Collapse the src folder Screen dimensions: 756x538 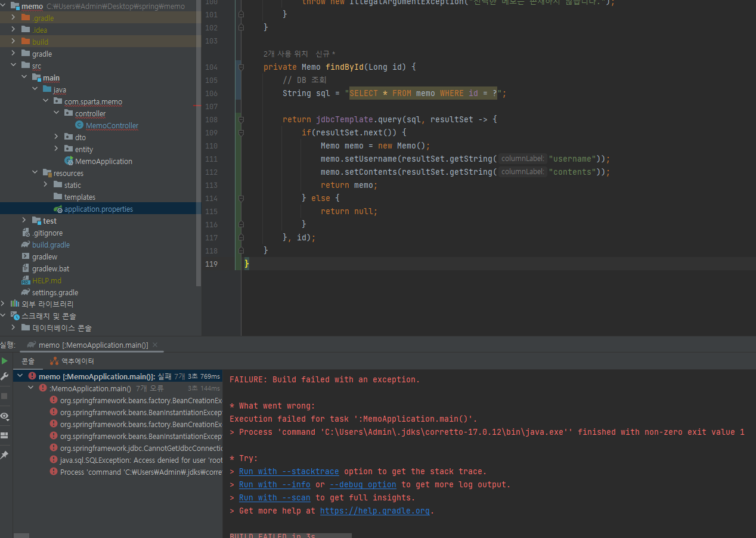click(13, 66)
